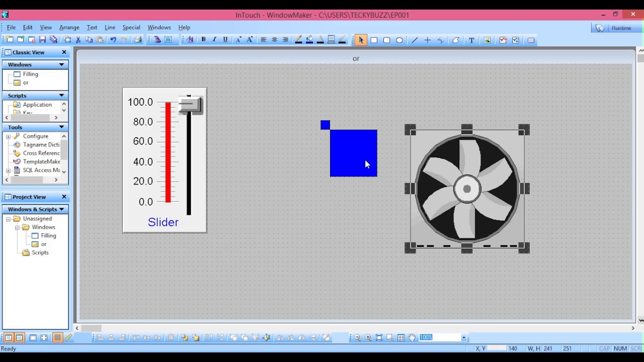Select Scripts folder in Project View
The height and width of the screenshot is (362, 644).
pyautogui.click(x=40, y=253)
